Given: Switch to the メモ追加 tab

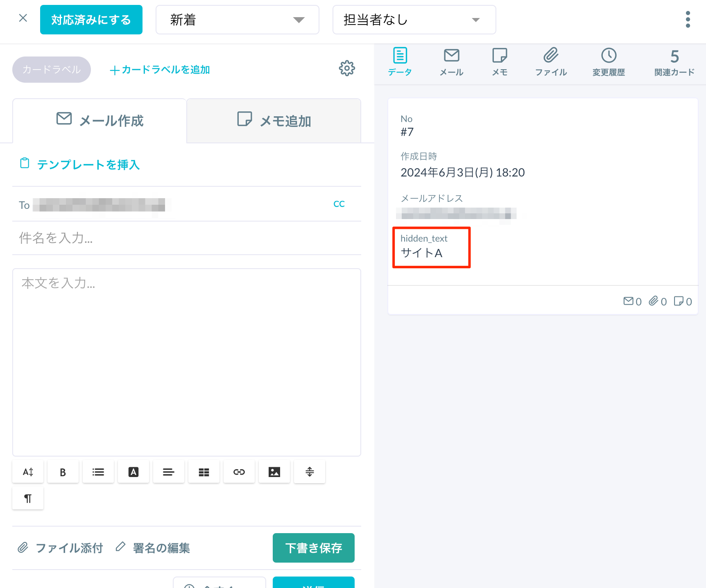Looking at the screenshot, I should pos(274,121).
